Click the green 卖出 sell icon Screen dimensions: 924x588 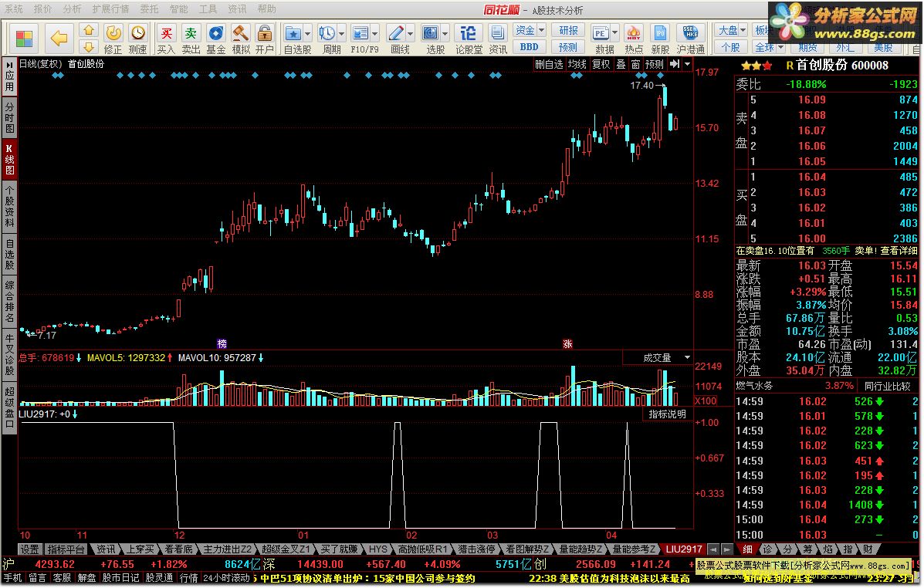191,33
